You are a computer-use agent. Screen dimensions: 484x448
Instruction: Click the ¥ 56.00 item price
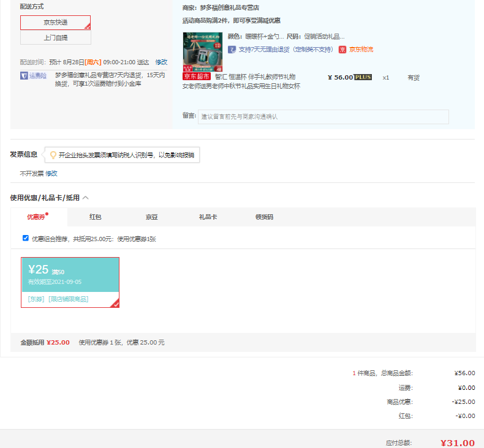coord(340,77)
